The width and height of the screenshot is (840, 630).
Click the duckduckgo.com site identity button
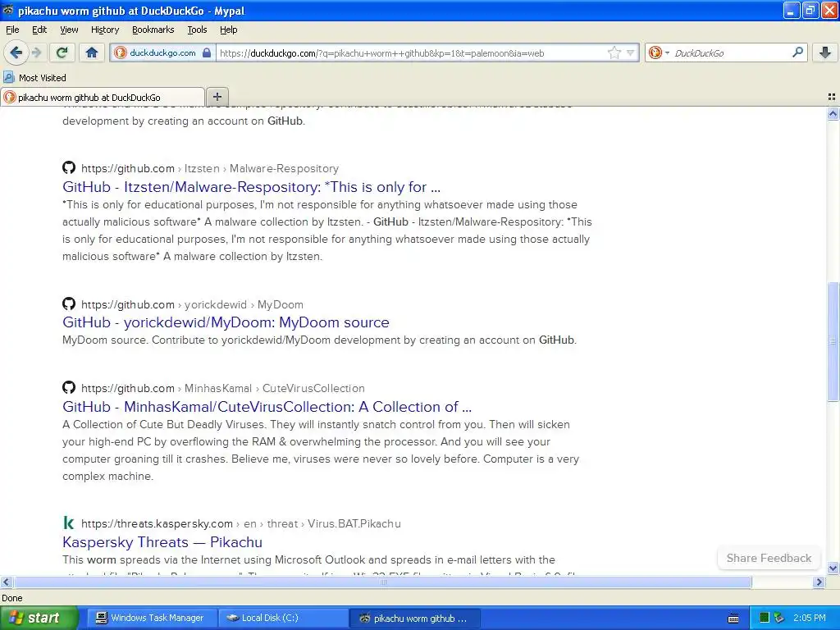(162, 52)
